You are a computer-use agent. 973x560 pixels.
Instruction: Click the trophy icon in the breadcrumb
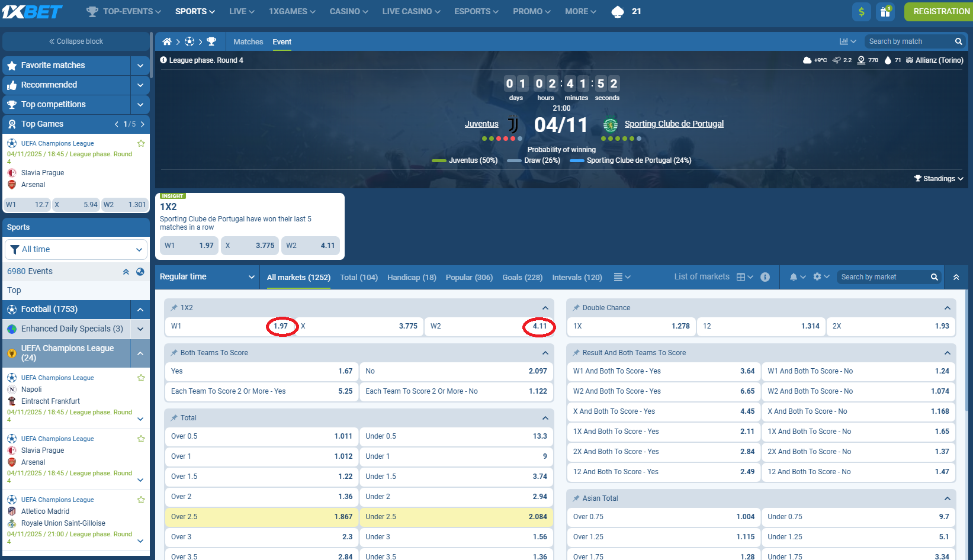point(211,41)
